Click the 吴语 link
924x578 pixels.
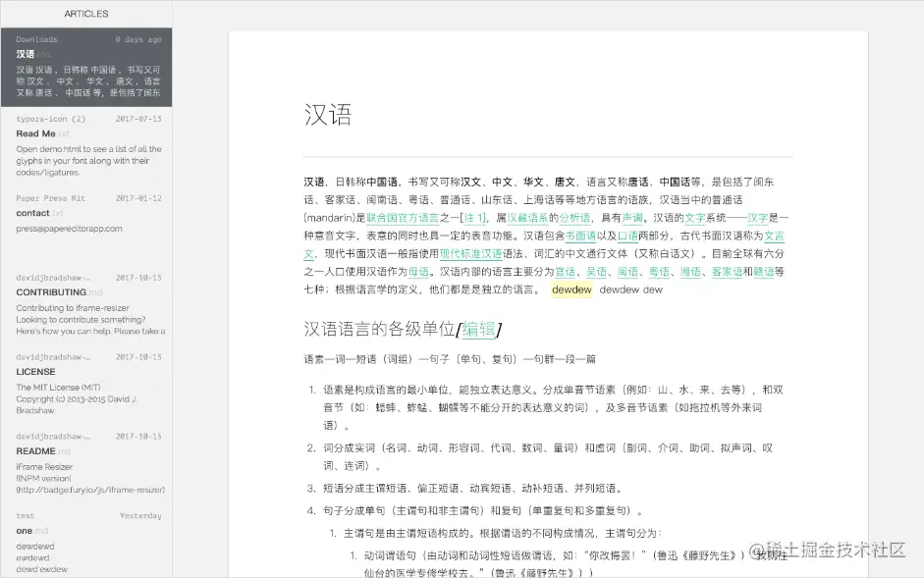[596, 272]
